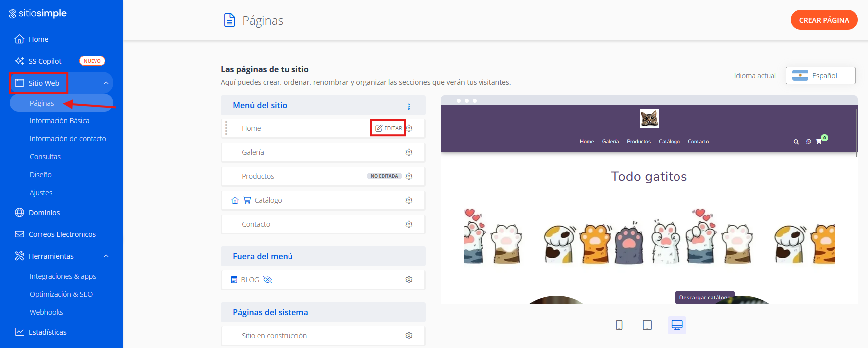Open the Español language dropdown
The width and height of the screenshot is (868, 348).
pyautogui.click(x=821, y=76)
